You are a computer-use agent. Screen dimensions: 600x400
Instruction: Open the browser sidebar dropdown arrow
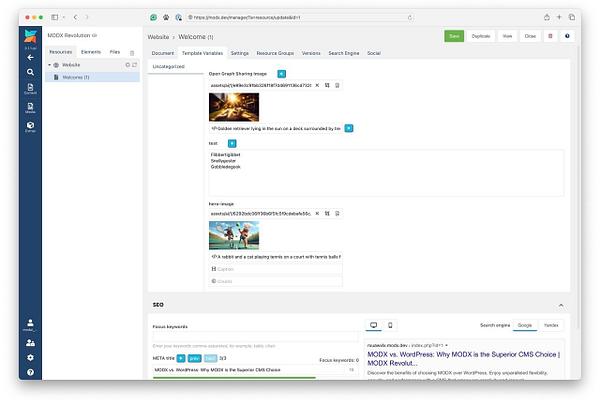coord(64,17)
